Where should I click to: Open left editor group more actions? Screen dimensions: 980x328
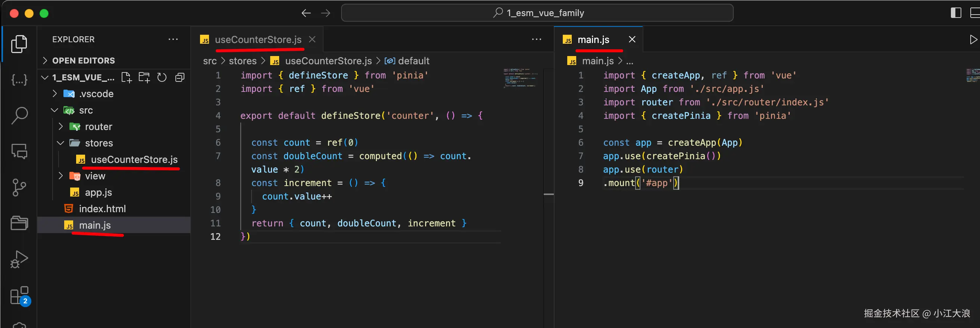(536, 39)
